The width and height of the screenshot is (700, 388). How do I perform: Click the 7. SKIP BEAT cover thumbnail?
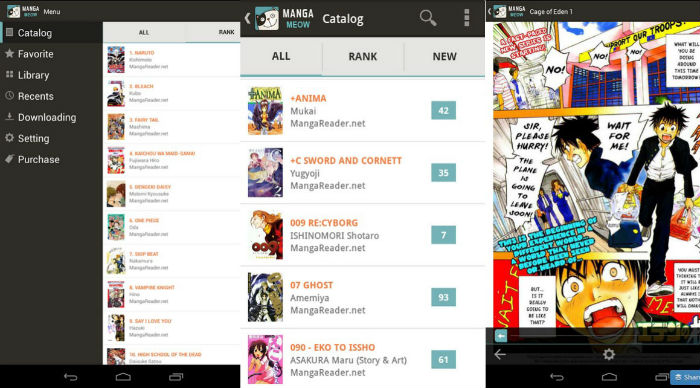click(x=116, y=261)
